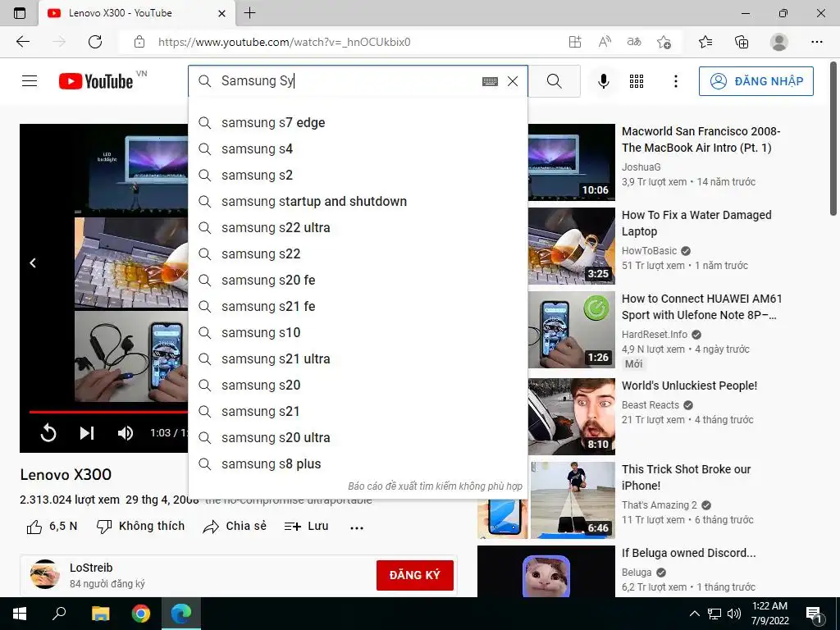Viewport: 840px width, 630px height.
Task: Open the translate icon in address bar
Action: point(634,42)
